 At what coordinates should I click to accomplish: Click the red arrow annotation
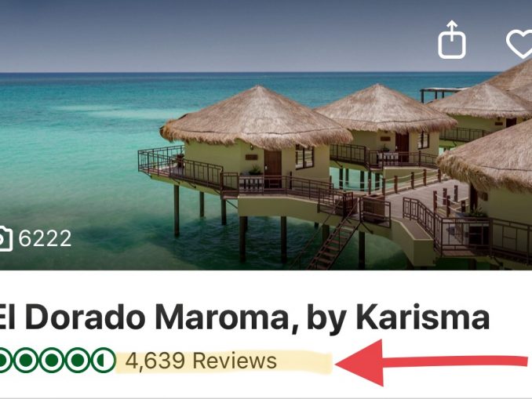431,362
